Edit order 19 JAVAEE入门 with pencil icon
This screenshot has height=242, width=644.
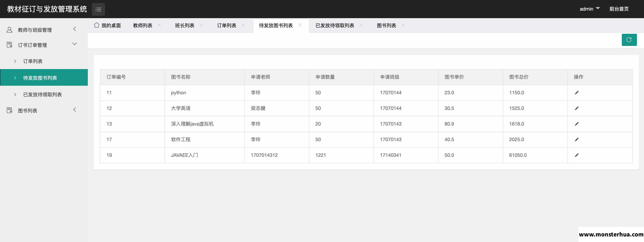tap(577, 155)
